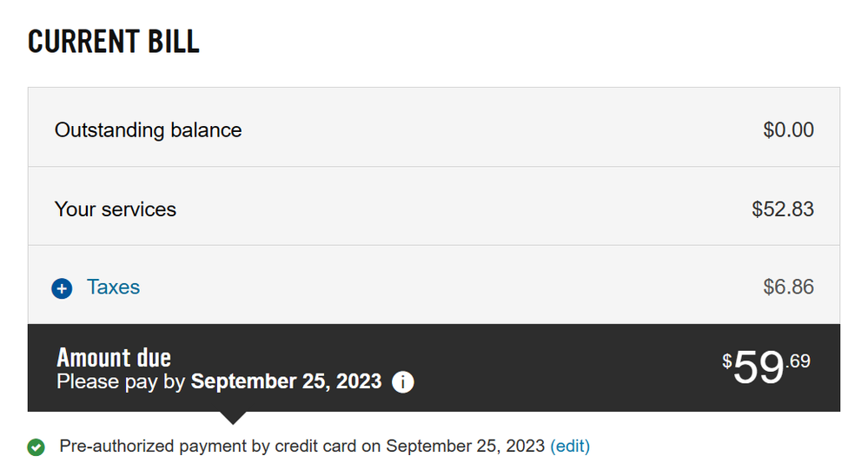
Task: Click the CURRENT BILL heading
Action: point(114,42)
